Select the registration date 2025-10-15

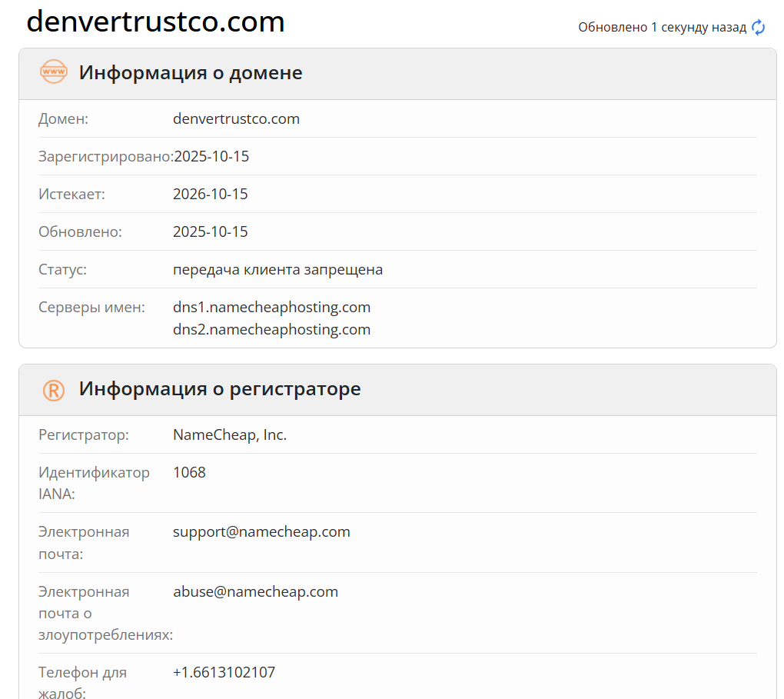point(211,156)
